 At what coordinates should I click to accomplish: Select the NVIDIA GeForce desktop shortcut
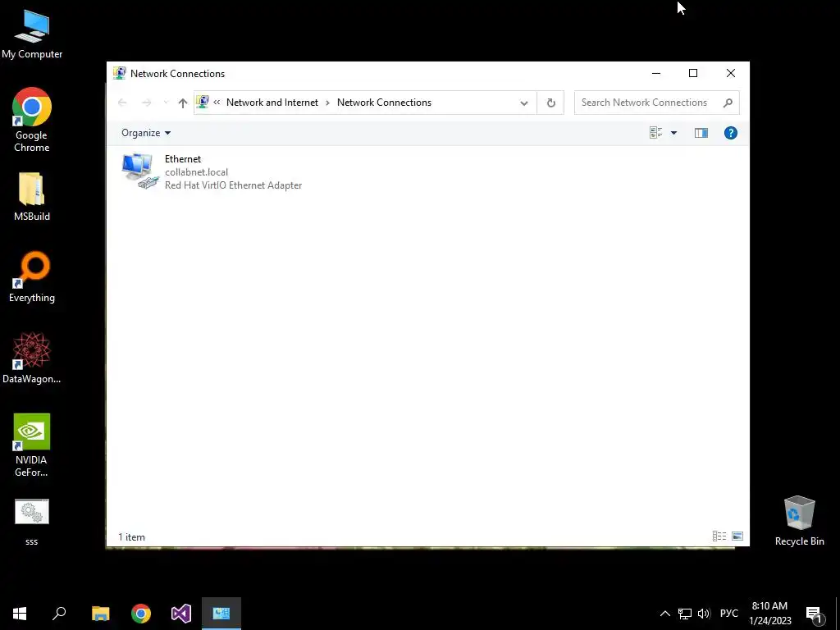32,445
